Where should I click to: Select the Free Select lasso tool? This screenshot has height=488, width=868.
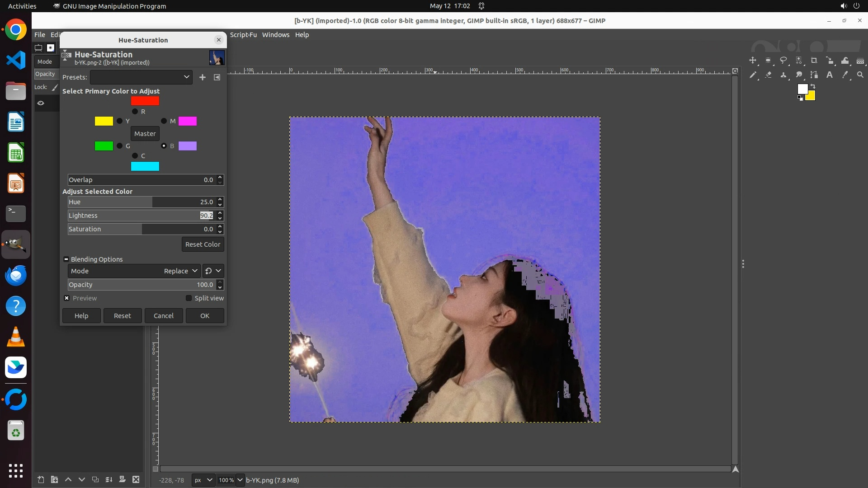click(x=783, y=61)
